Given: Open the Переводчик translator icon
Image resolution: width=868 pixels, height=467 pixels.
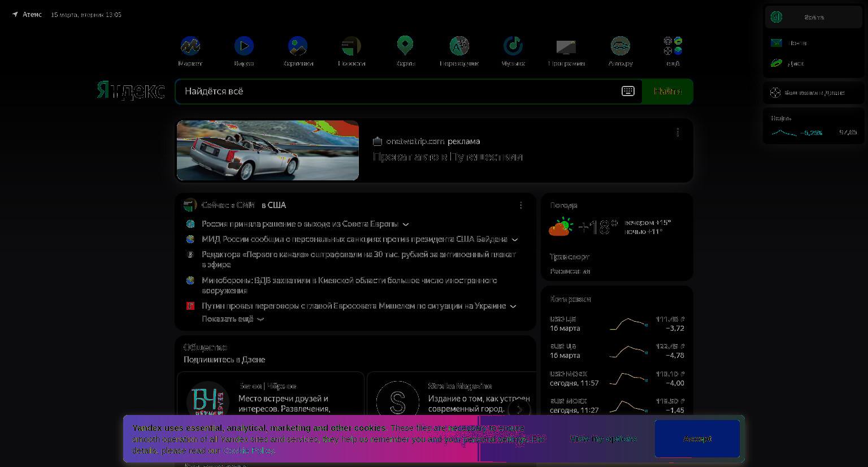Looking at the screenshot, I should (x=459, y=46).
